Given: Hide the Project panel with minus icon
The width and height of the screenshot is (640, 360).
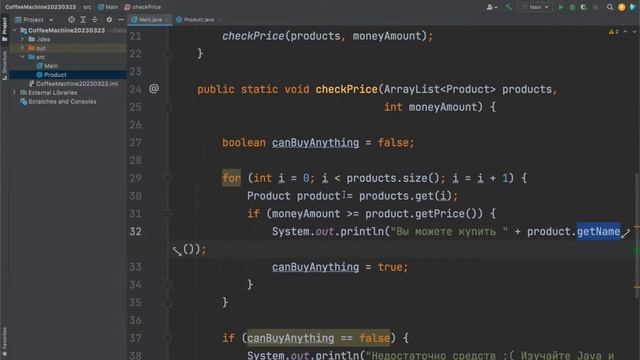Looking at the screenshot, I should click(120, 20).
